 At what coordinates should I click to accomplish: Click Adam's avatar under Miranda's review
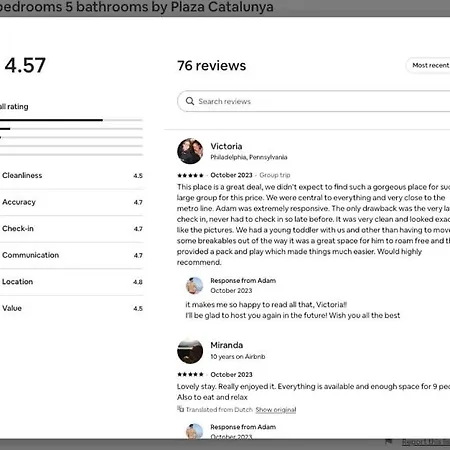tap(194, 431)
